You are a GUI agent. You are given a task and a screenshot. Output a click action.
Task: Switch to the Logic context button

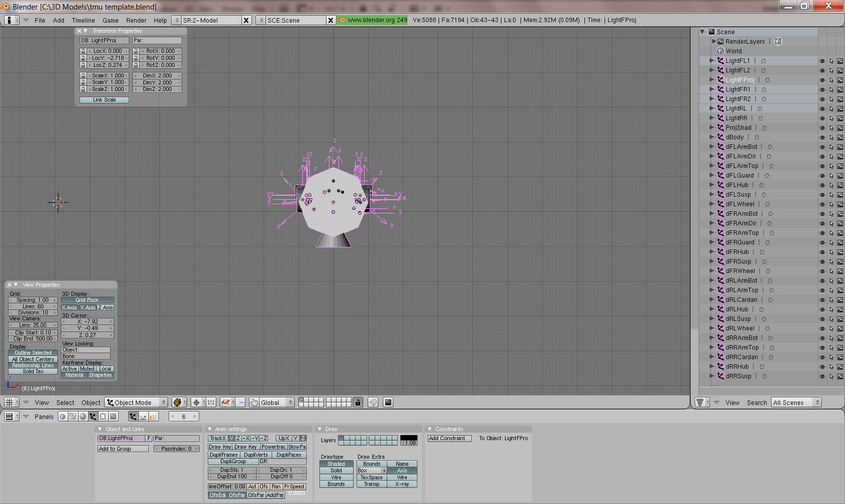[63, 416]
